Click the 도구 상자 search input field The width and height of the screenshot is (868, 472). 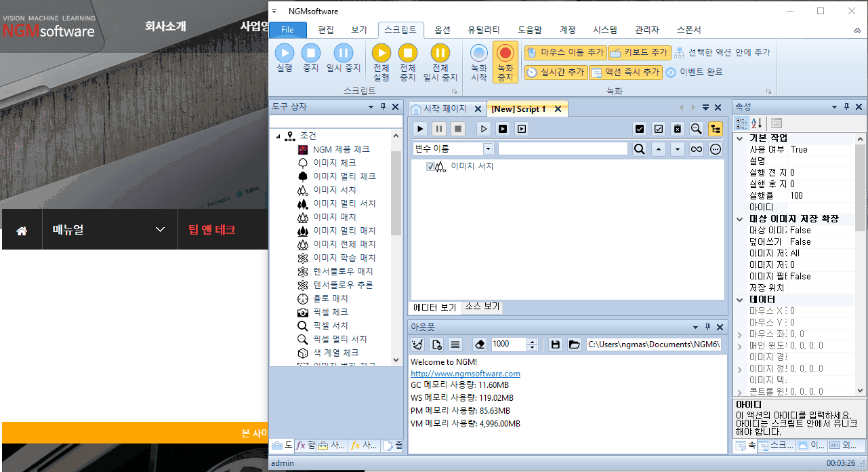pos(335,121)
